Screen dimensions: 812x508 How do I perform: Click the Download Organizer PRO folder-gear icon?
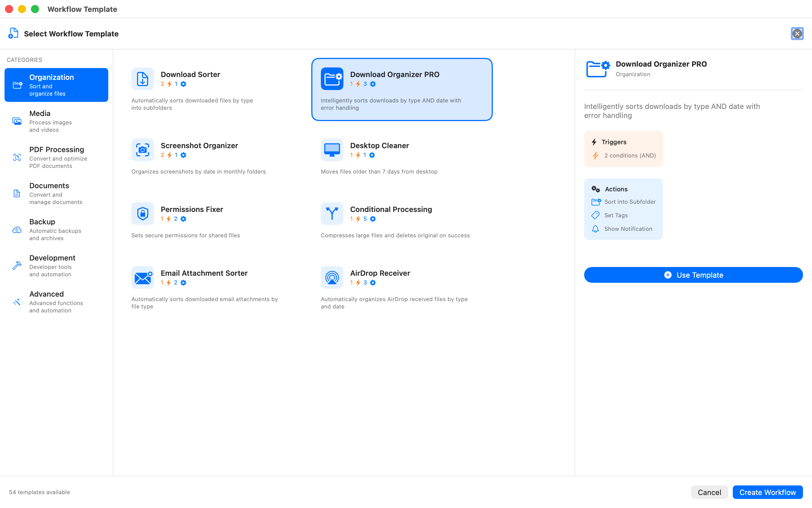(x=332, y=79)
